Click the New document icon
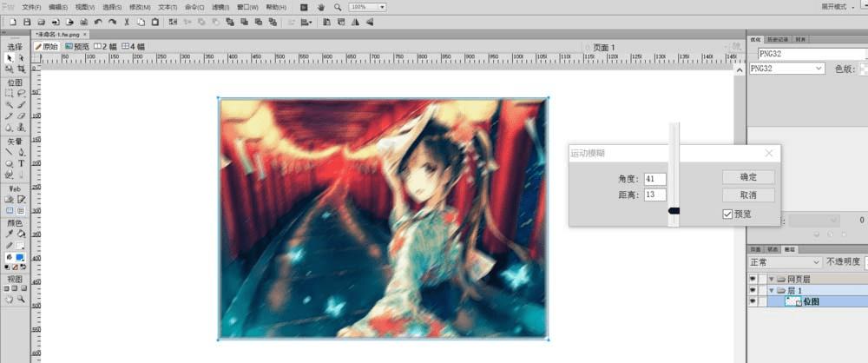This screenshot has height=363, width=868. (12, 23)
